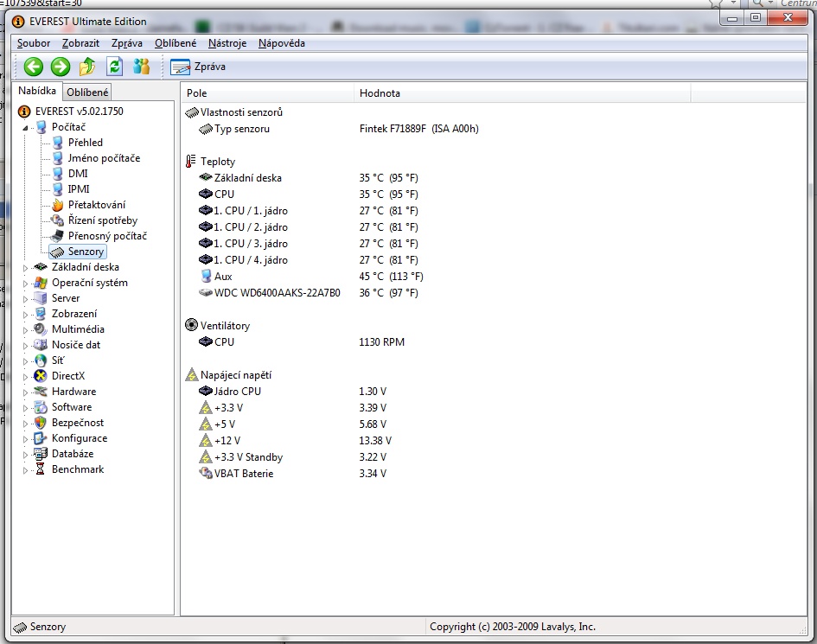Viewport: 817px width, 644px height.
Task: Click the Up level folder toolbar icon
Action: pos(87,67)
